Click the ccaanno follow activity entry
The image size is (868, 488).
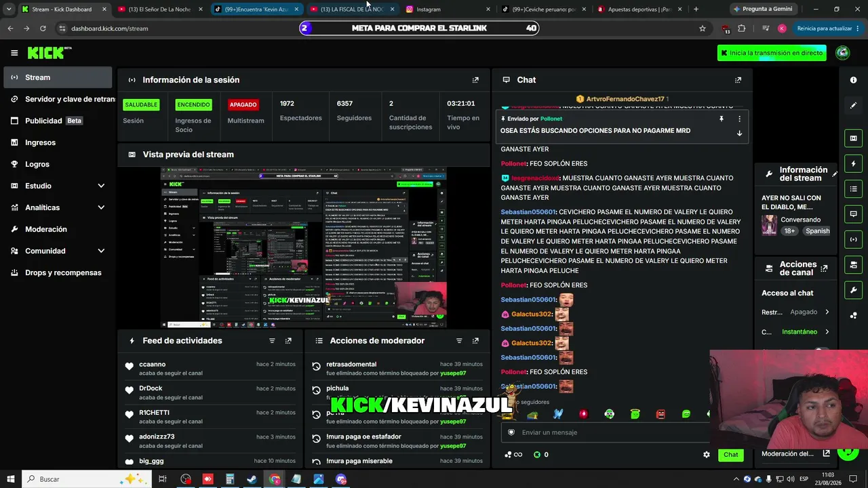210,369
